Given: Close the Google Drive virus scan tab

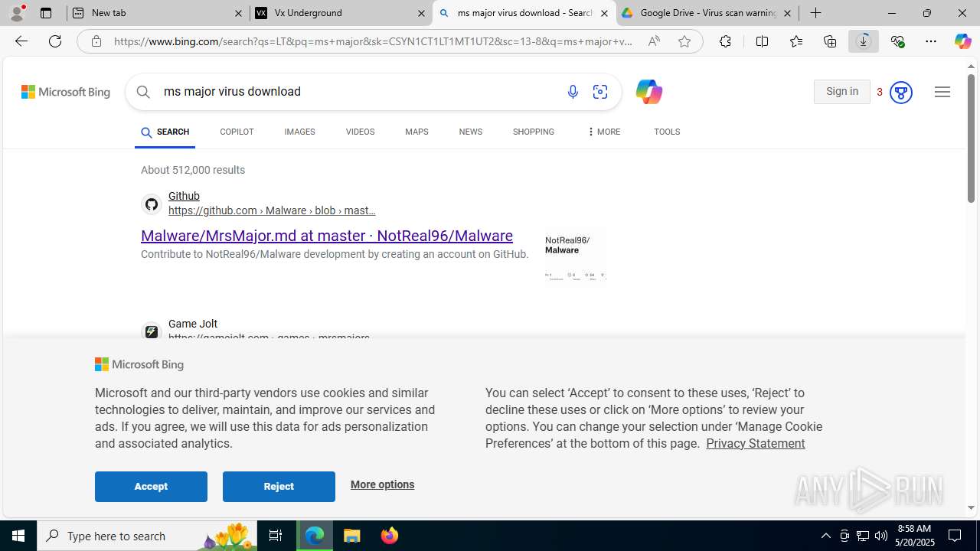Looking at the screenshot, I should [787, 13].
